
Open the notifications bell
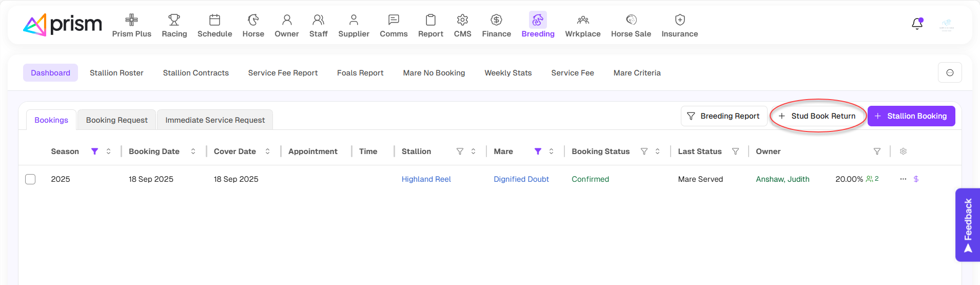(917, 24)
